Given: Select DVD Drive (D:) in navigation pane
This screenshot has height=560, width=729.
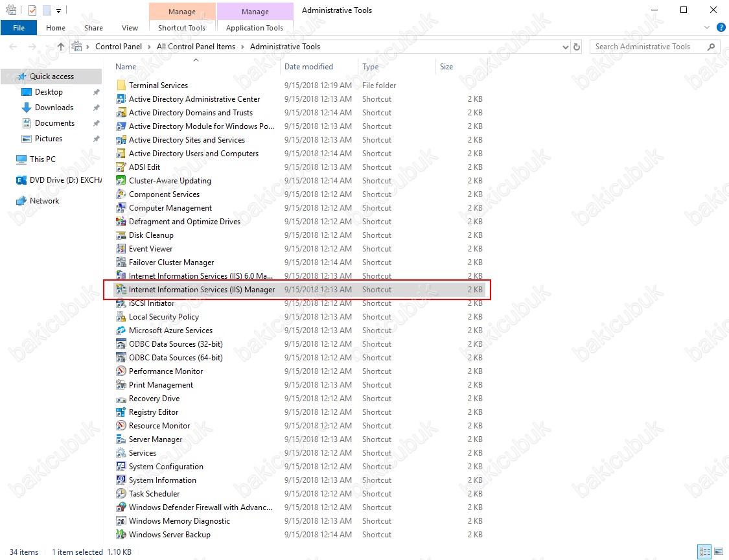Looking at the screenshot, I should coord(65,180).
